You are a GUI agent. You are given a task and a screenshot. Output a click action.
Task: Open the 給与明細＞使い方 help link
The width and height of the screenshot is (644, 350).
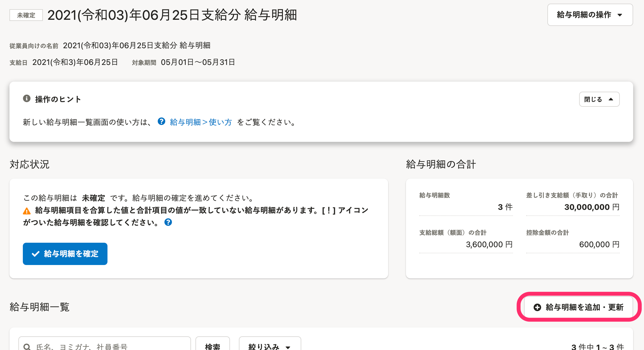coord(201,122)
